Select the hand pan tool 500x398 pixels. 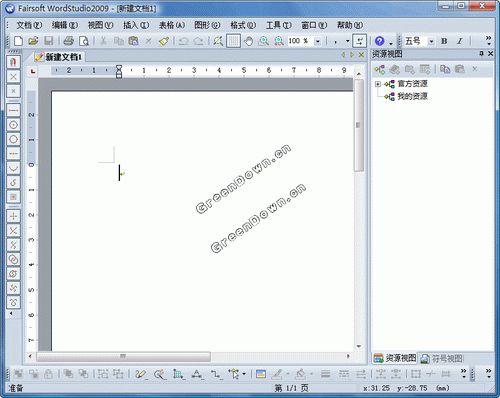[x=248, y=41]
